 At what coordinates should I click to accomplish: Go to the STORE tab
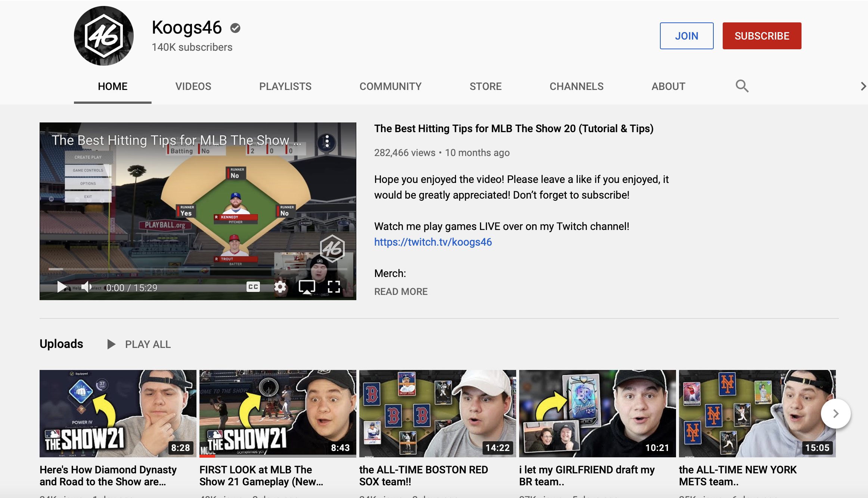(x=486, y=86)
